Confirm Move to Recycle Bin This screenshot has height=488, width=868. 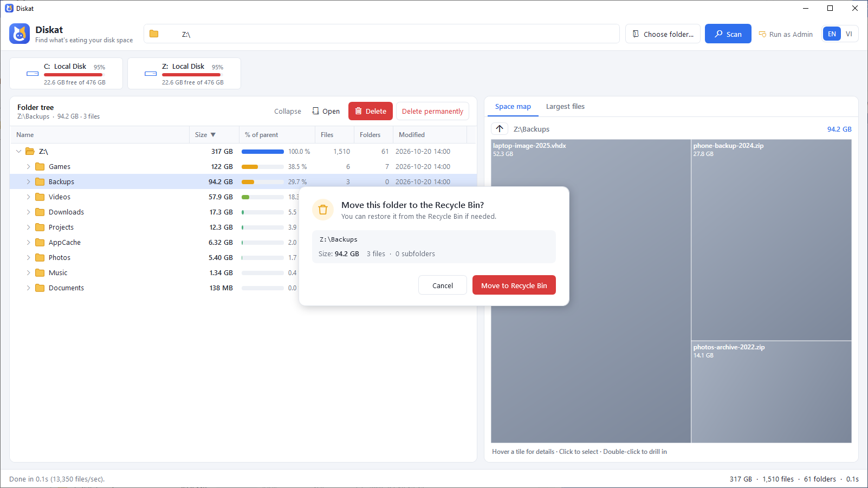tap(514, 285)
